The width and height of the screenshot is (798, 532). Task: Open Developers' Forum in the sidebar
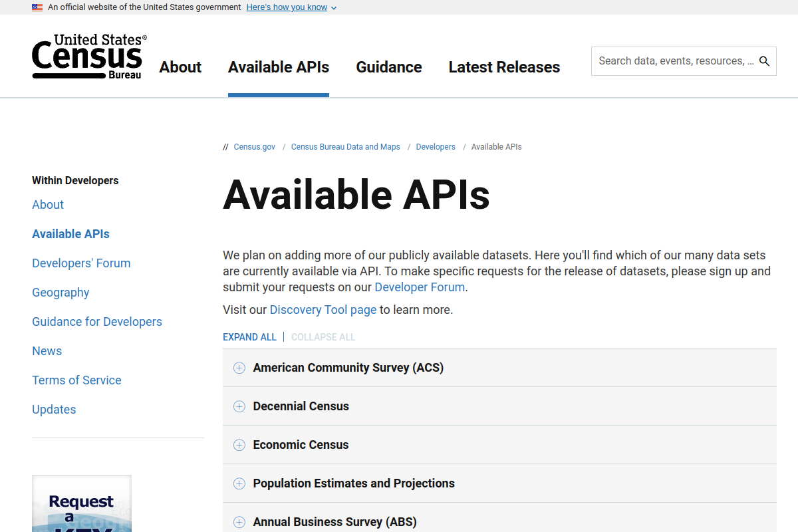click(x=81, y=263)
